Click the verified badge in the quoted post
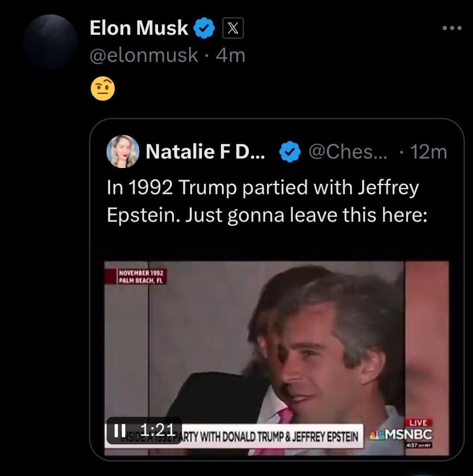 coord(291,152)
